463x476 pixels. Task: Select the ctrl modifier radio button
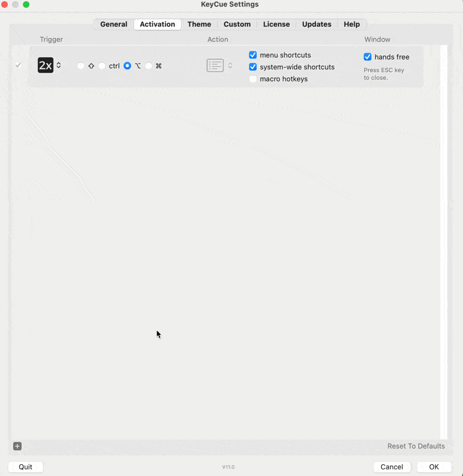[102, 65]
